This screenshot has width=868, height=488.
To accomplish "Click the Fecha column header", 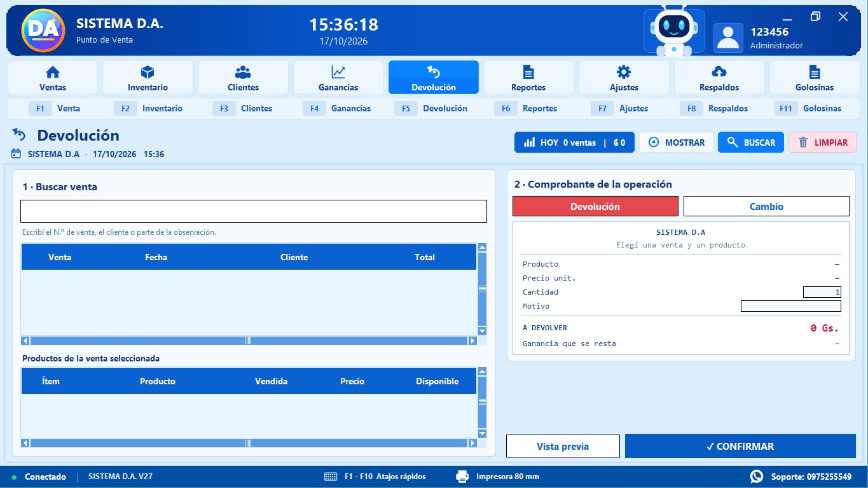I will [x=156, y=257].
